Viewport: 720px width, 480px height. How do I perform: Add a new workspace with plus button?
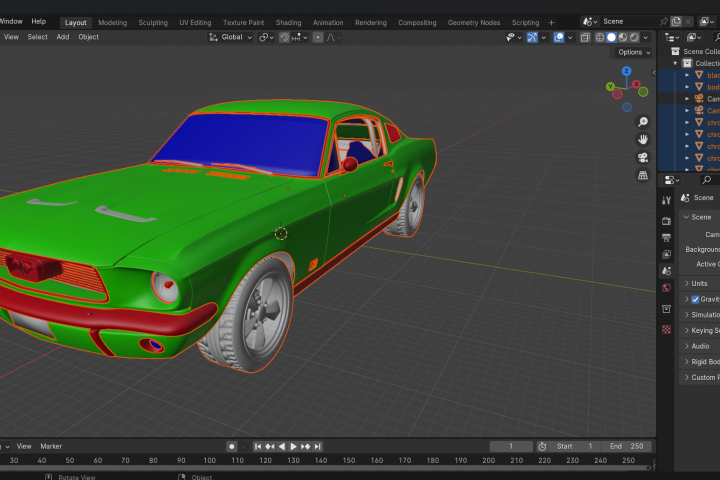551,23
